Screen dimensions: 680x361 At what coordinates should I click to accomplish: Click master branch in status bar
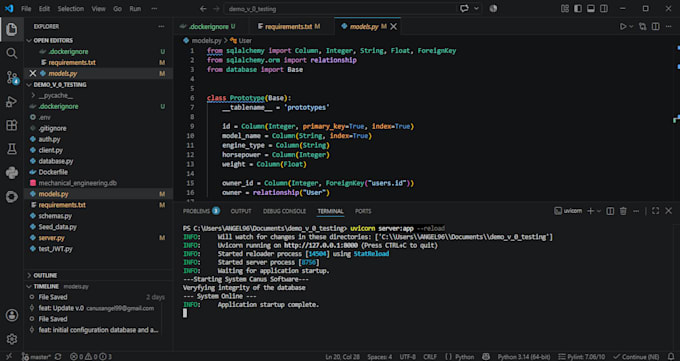36,357
